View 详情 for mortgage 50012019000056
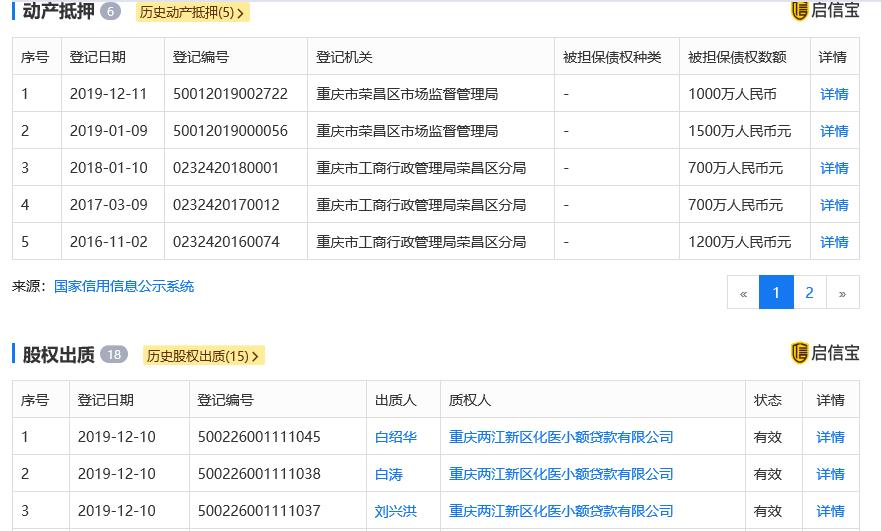Image resolution: width=881 pixels, height=531 pixels. [x=834, y=131]
